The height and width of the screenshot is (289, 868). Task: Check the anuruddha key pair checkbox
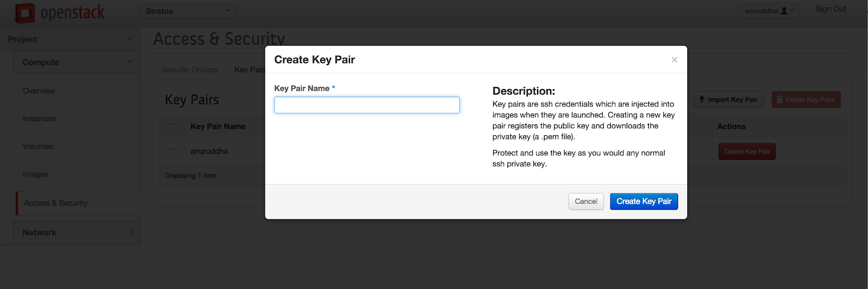pyautogui.click(x=173, y=152)
